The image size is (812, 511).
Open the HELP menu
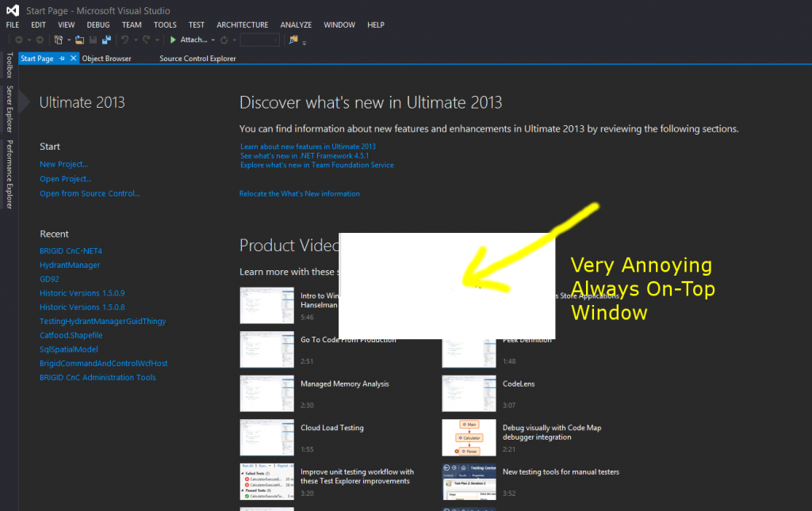coord(376,25)
